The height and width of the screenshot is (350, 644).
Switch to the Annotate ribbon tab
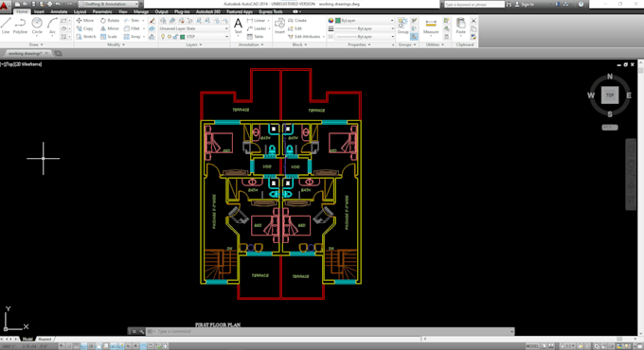coord(59,12)
